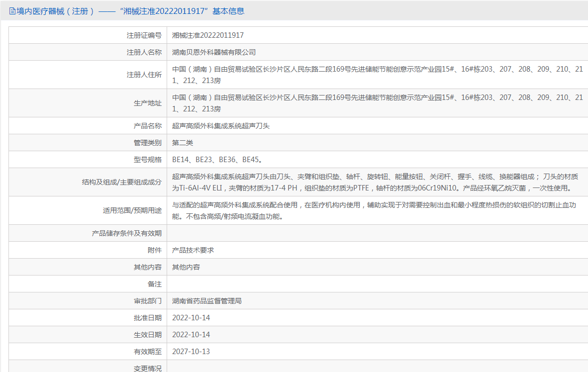
Task: Click the '产品名称' row label
Action: point(148,126)
